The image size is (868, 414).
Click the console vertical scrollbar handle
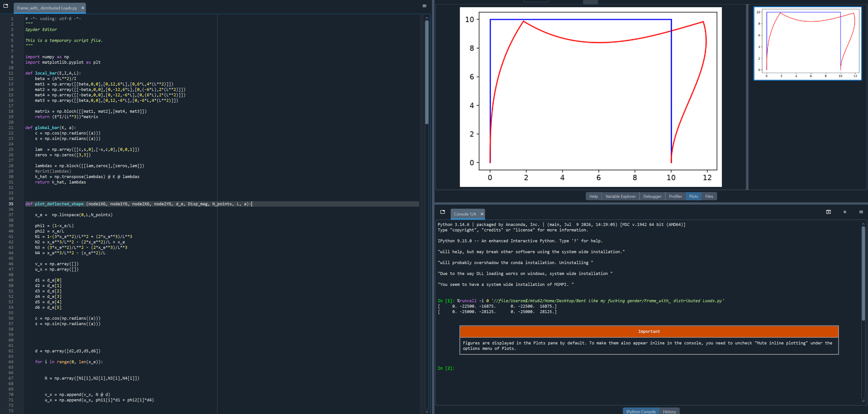[x=863, y=273]
